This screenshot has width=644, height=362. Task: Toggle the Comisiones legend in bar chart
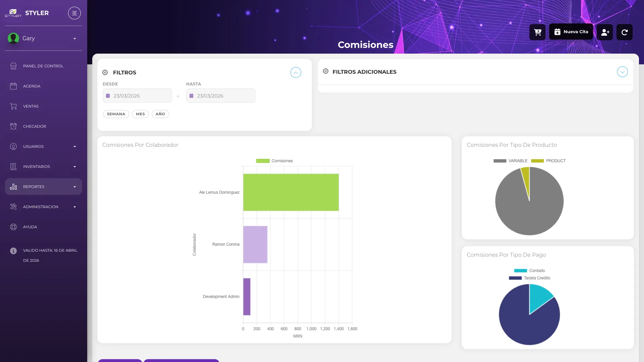(x=274, y=161)
